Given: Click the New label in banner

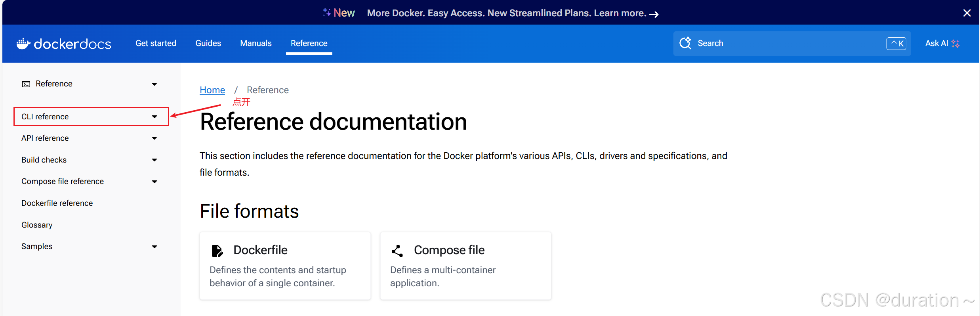Looking at the screenshot, I should (344, 13).
